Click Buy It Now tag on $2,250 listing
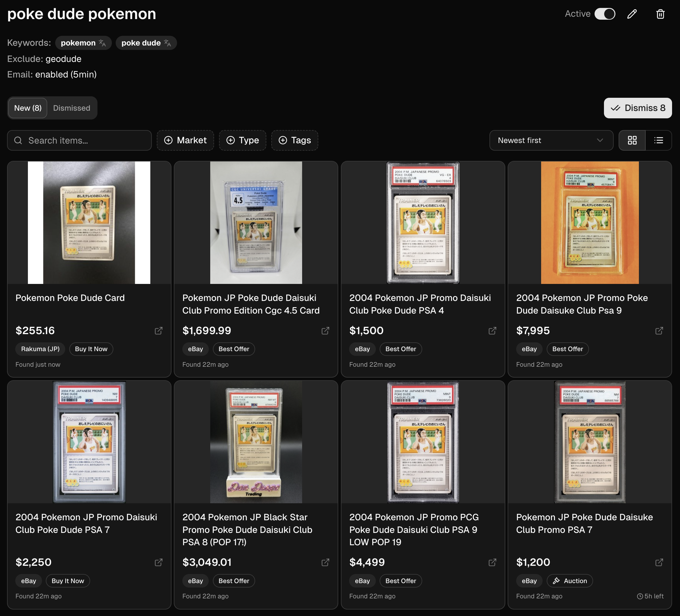680x616 pixels. 68,580
